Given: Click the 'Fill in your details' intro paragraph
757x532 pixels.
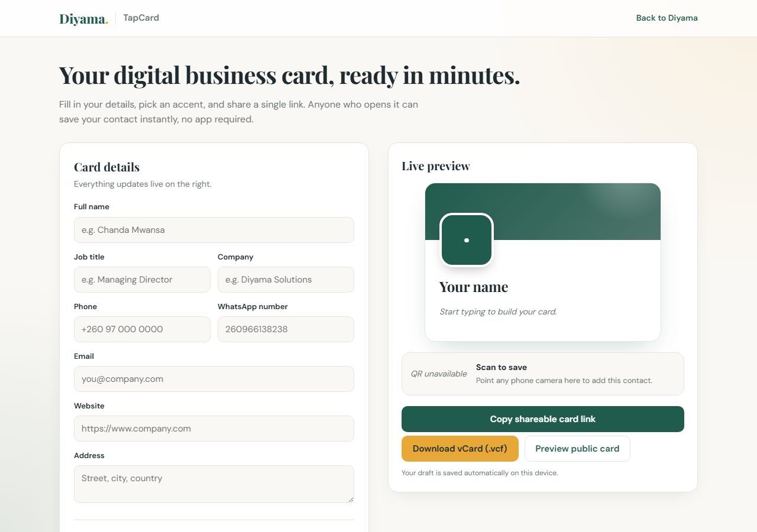Looking at the screenshot, I should click(x=238, y=112).
